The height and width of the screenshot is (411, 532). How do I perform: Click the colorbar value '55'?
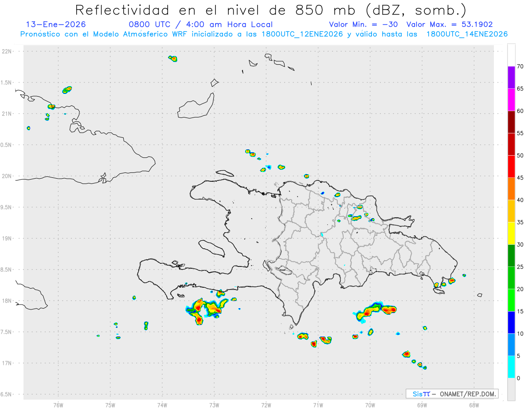520,133
